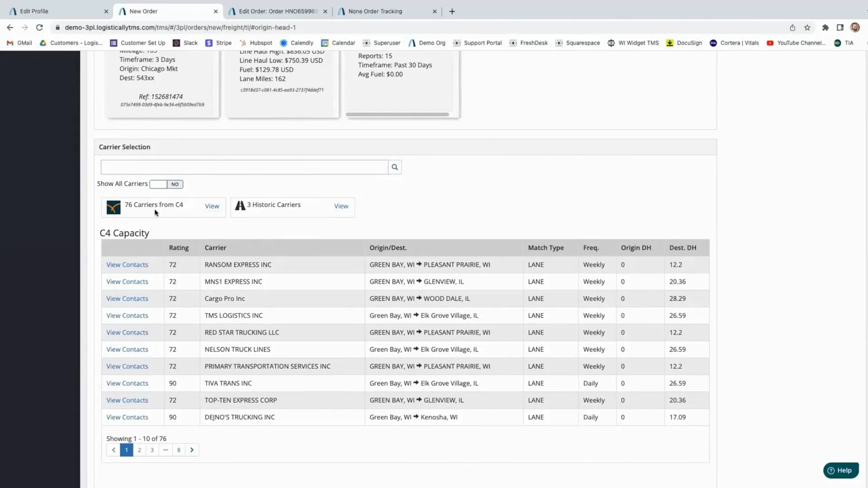Open the Calendly bookmark
The width and height of the screenshot is (868, 488).
point(297,42)
